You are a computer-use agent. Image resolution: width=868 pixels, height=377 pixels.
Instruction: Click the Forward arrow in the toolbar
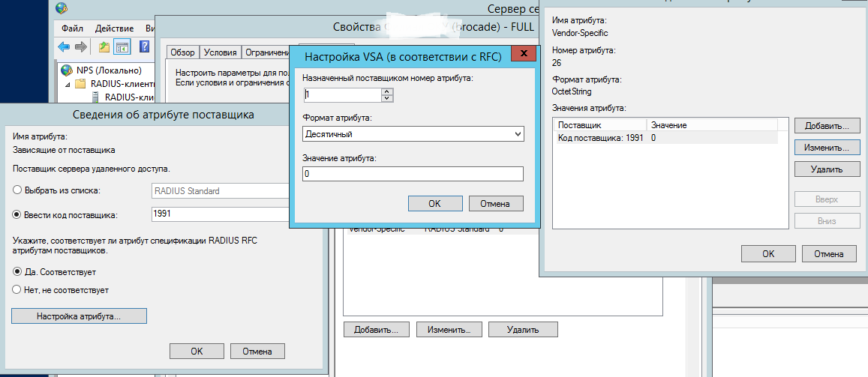click(81, 47)
